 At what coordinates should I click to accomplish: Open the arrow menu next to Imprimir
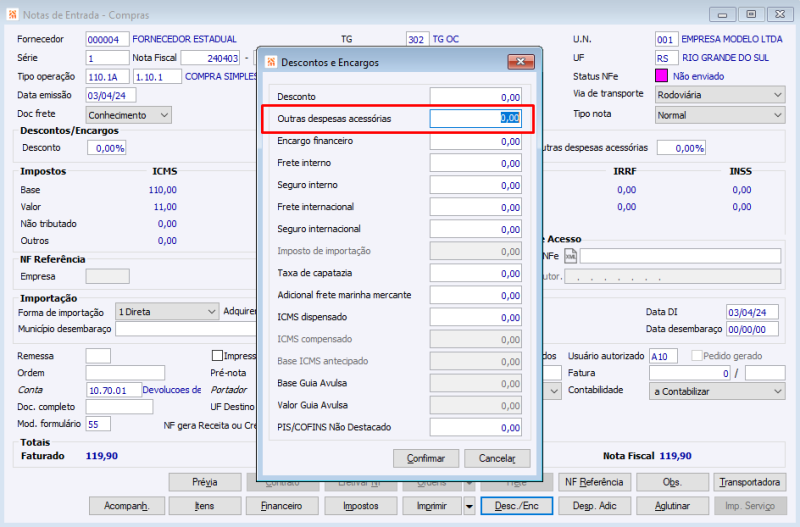469,506
